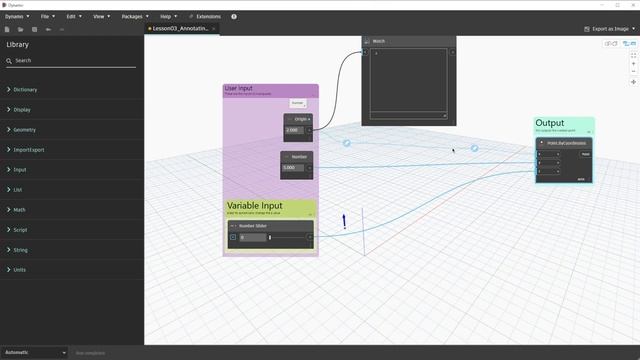Click the first wire pin on the connector
This screenshot has height=360, width=640.
point(347,143)
